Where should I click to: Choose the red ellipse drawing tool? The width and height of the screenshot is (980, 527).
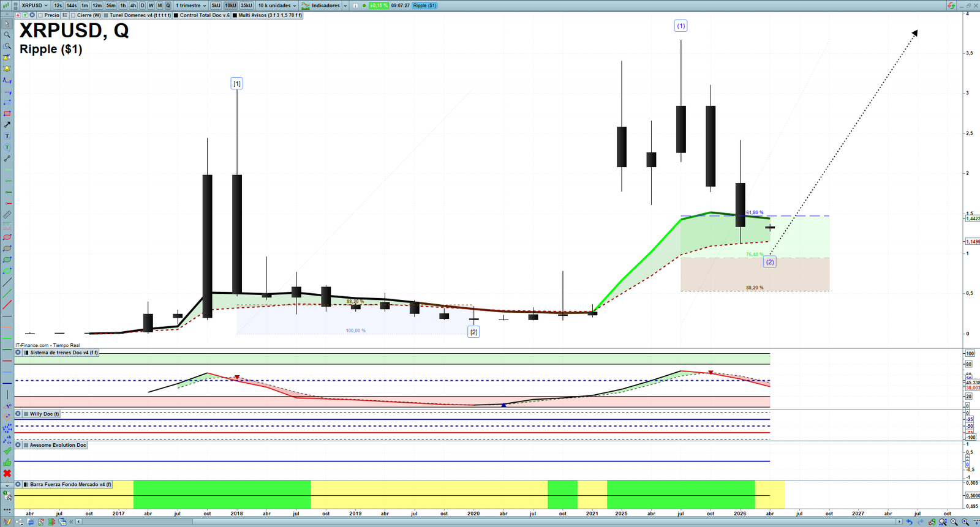pos(7,237)
